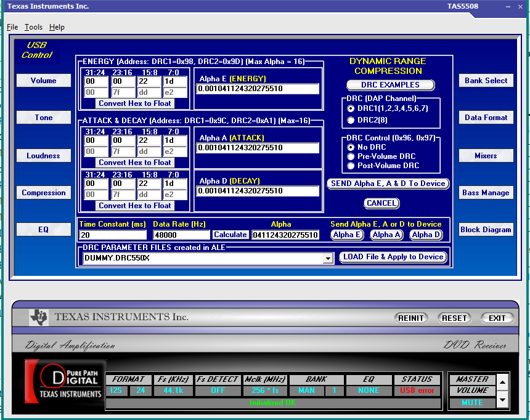Image resolution: width=530 pixels, height=420 pixels.
Task: Click the Time Constant (ms) input field
Action: tap(113, 235)
